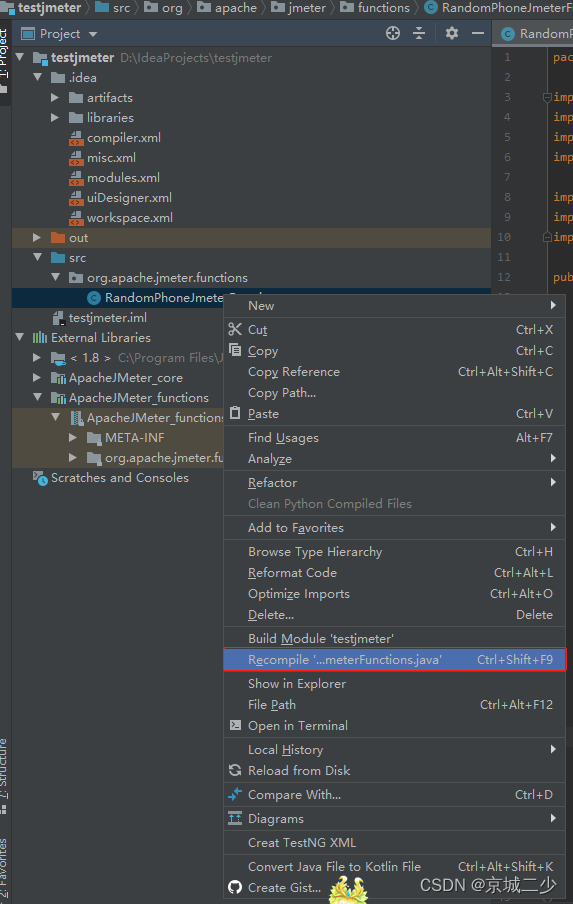Click the apache breadcrumb

point(227,7)
